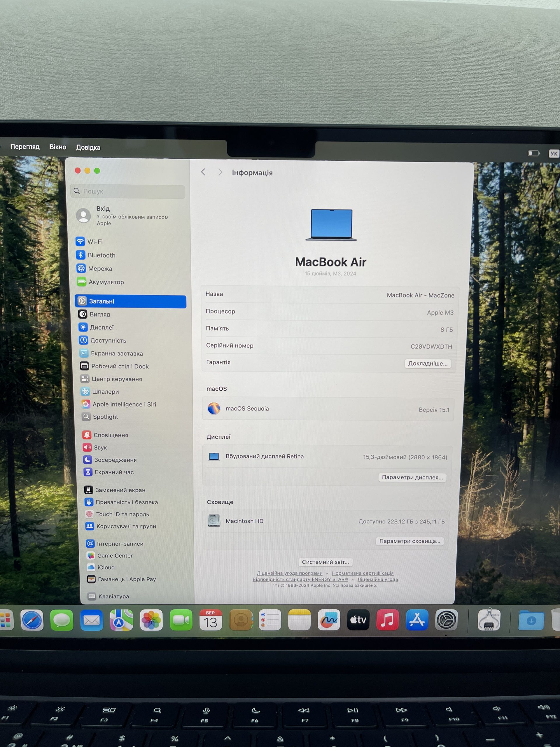This screenshot has width=560, height=747.
Task: Click macOS Sequoia row
Action: click(x=328, y=409)
